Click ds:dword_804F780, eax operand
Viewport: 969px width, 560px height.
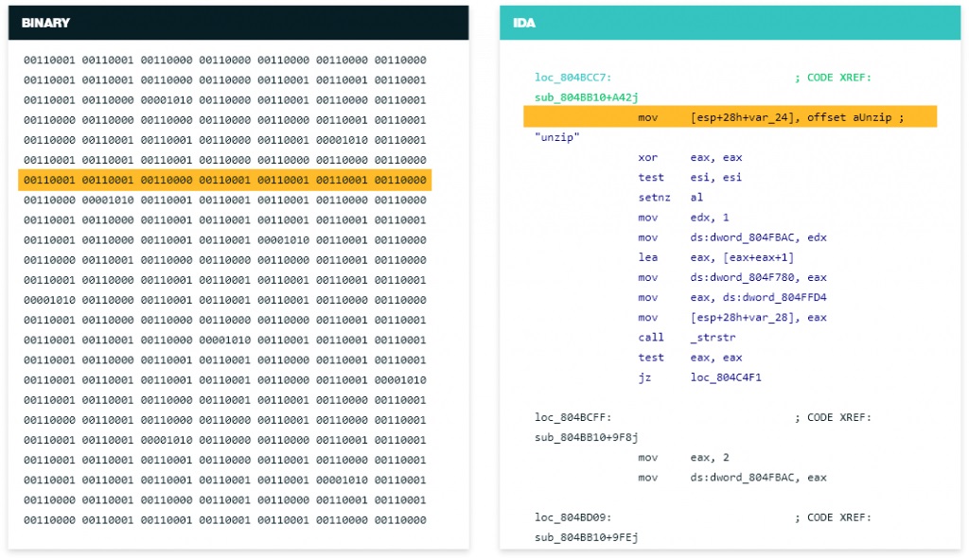[758, 277]
